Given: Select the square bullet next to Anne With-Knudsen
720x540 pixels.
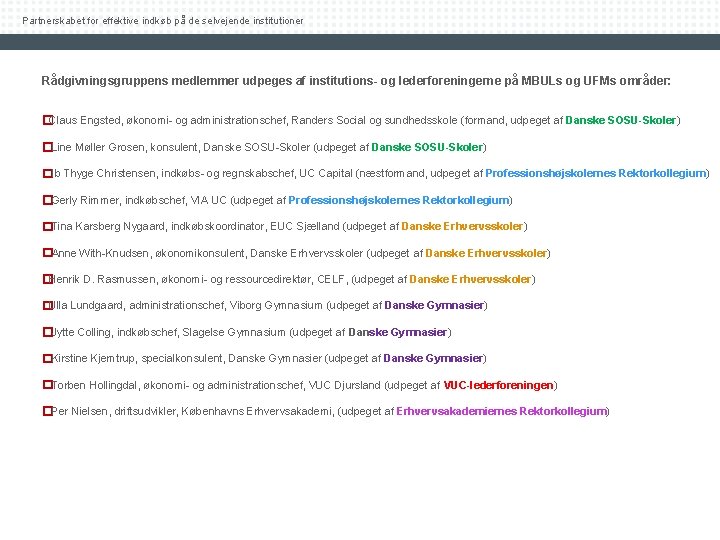Looking at the screenshot, I should point(48,253).
